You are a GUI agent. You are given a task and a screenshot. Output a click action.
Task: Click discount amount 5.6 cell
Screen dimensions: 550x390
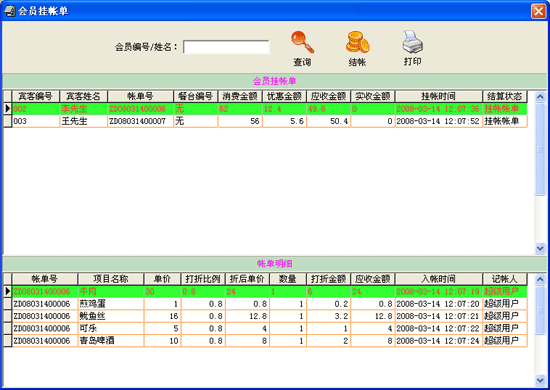[284, 121]
